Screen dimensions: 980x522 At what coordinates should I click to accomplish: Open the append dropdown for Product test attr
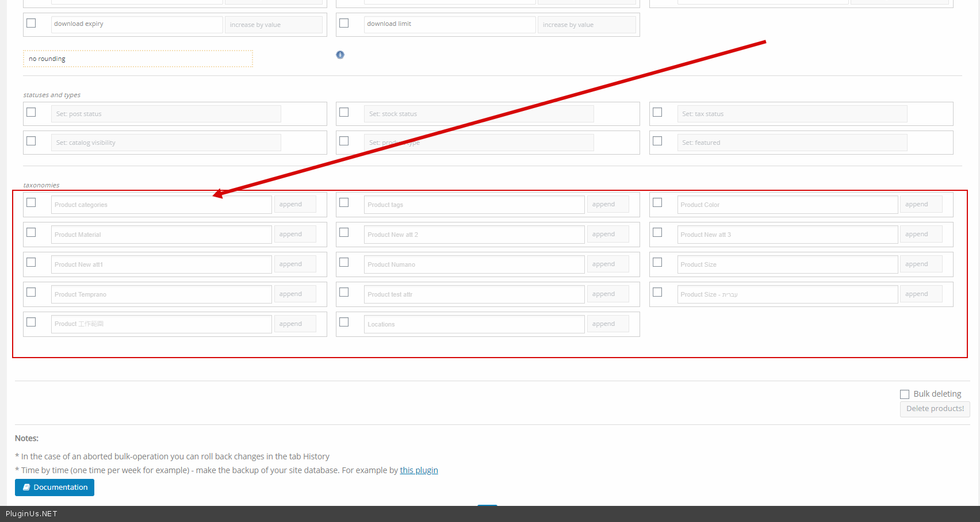(x=608, y=294)
